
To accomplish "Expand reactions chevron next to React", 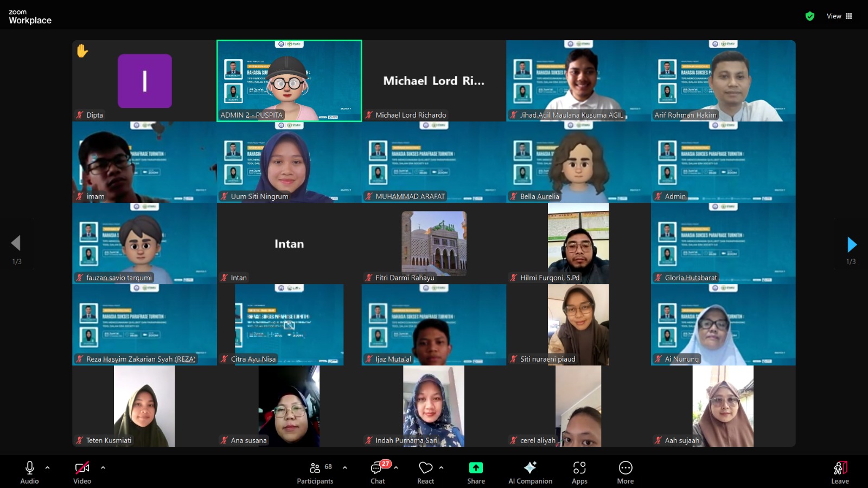I will 441,467.
